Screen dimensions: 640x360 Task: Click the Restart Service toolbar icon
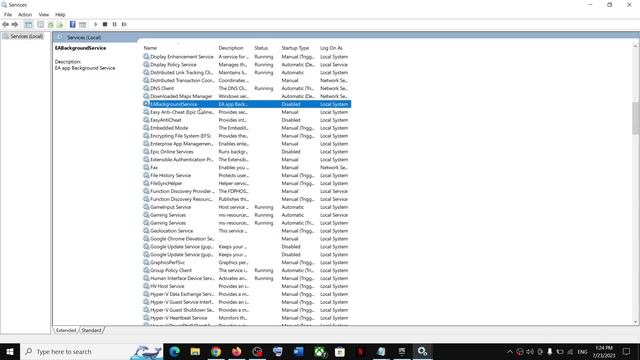click(124, 24)
